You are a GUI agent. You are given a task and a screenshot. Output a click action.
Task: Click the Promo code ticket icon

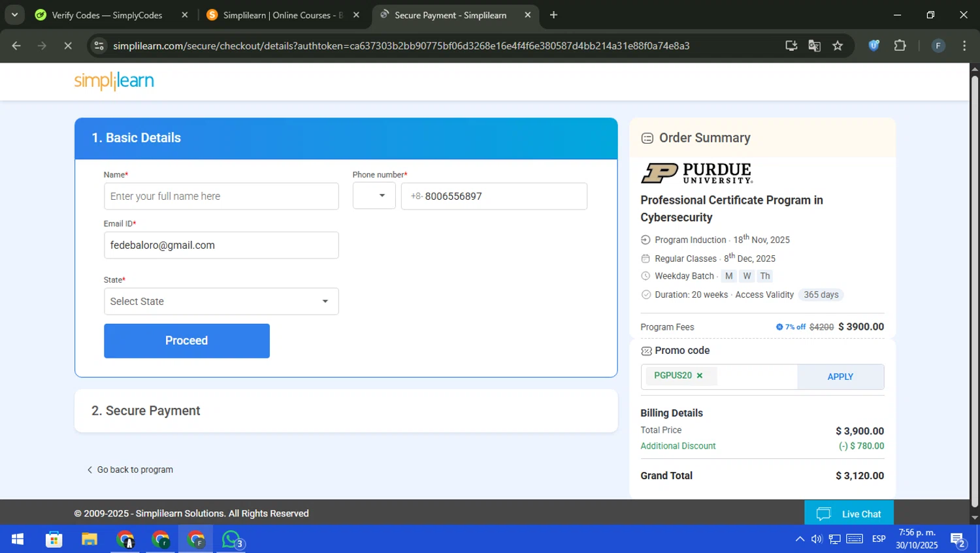click(646, 351)
